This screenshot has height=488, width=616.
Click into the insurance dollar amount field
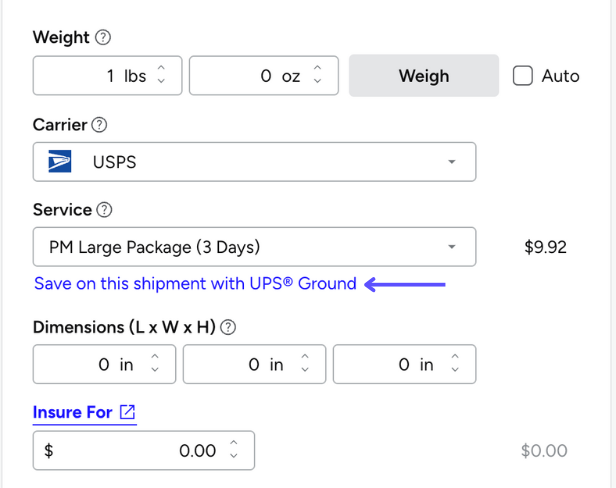(135, 451)
